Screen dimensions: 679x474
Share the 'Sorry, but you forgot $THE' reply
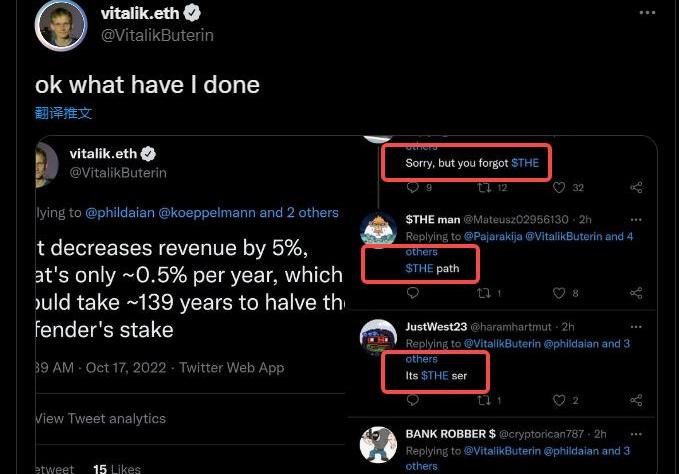point(635,187)
